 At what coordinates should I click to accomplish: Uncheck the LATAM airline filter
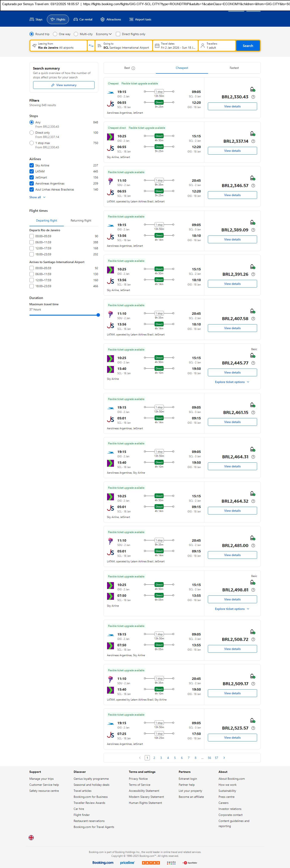32,172
